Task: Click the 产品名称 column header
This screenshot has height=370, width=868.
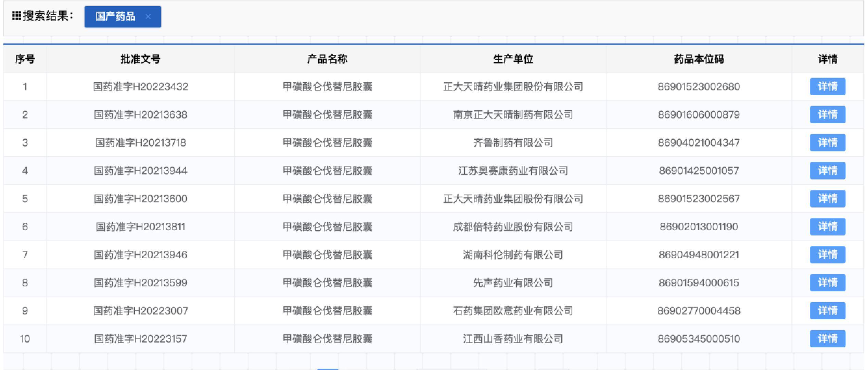Action: point(327,59)
